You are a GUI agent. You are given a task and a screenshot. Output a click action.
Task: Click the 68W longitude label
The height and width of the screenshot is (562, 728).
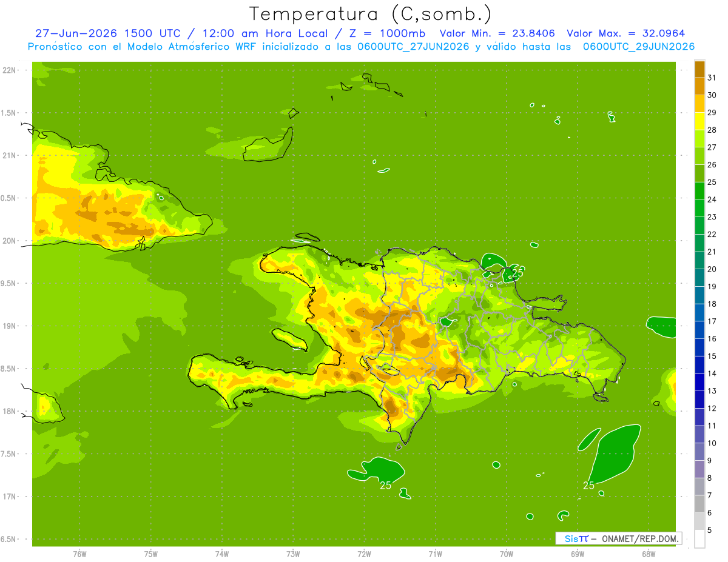click(649, 554)
